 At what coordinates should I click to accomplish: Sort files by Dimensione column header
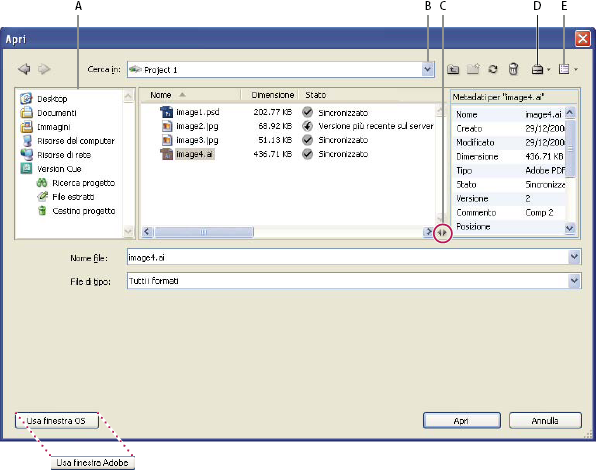pyautogui.click(x=273, y=95)
